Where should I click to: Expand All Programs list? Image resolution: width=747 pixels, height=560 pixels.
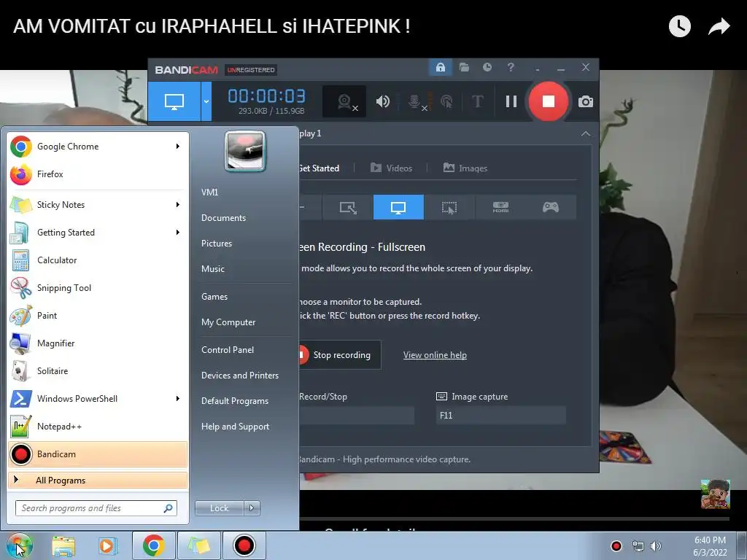[x=98, y=481]
